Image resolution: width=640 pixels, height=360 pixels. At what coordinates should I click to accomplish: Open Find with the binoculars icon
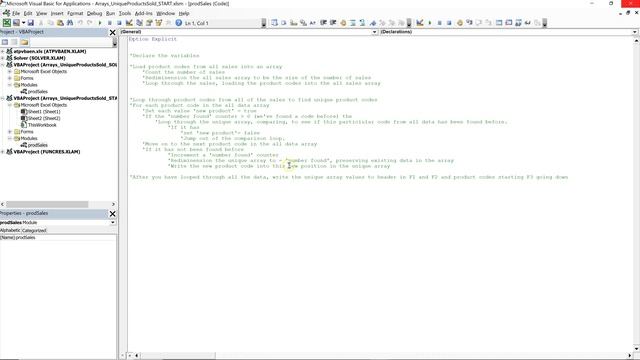click(x=70, y=23)
